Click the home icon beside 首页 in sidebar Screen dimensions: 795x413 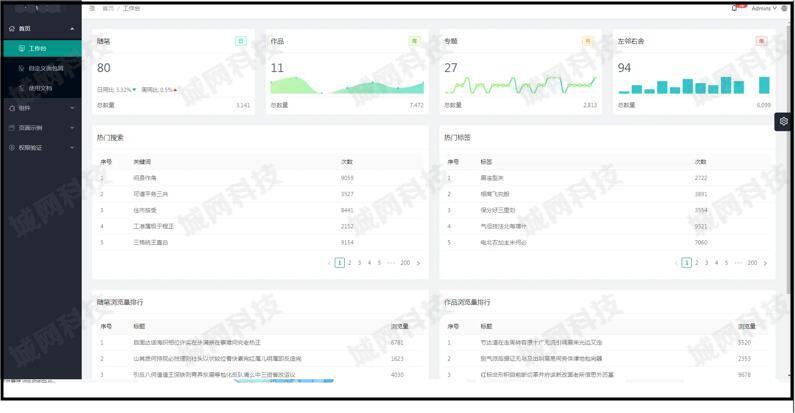pos(12,29)
